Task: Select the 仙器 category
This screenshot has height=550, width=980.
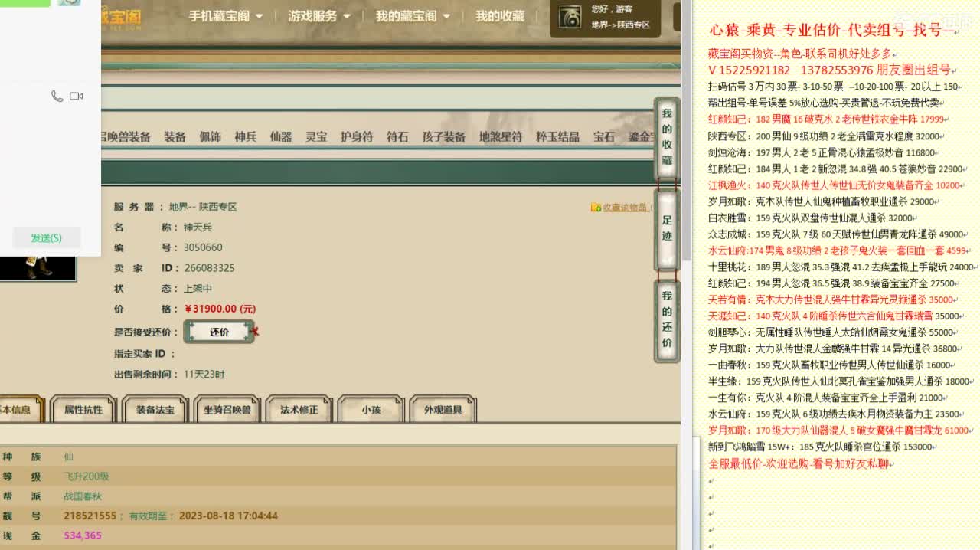Action: pyautogui.click(x=281, y=137)
